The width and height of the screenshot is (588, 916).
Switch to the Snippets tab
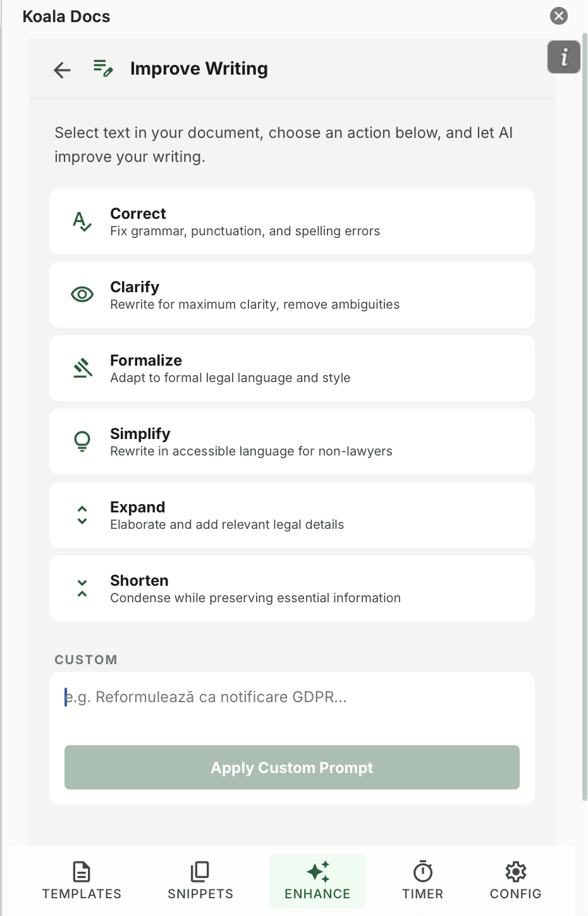tap(200, 881)
